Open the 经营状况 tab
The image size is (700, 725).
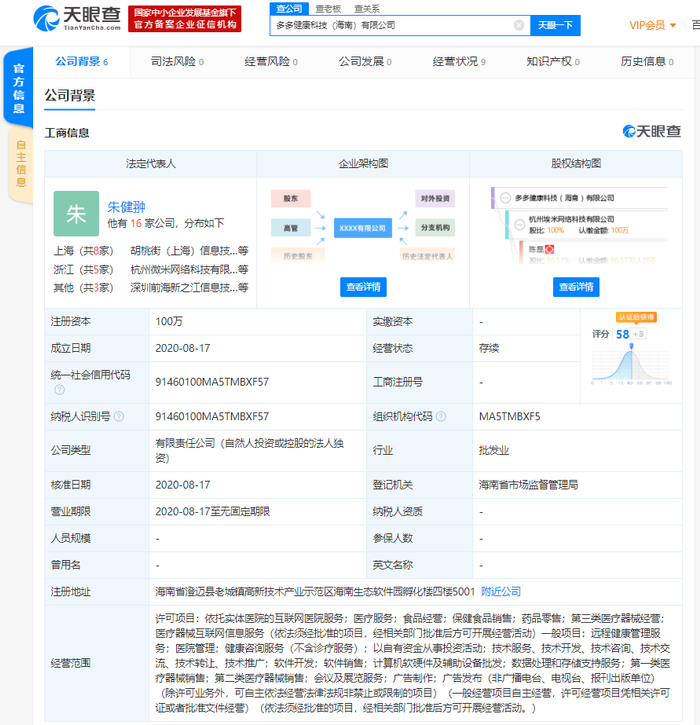pyautogui.click(x=459, y=61)
